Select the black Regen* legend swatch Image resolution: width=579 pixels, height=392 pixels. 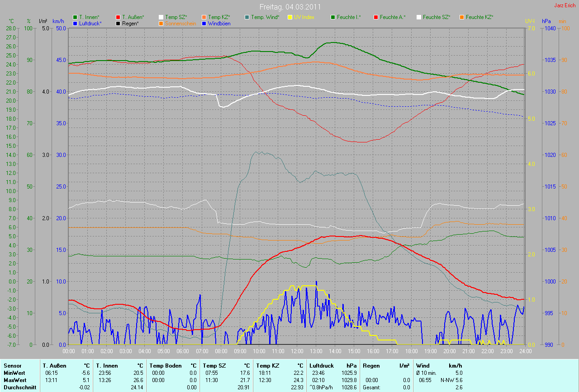(118, 23)
